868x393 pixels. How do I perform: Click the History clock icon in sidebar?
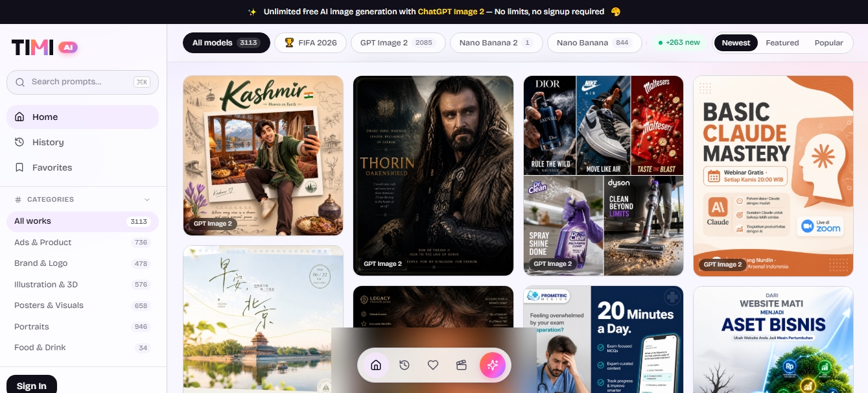(19, 142)
